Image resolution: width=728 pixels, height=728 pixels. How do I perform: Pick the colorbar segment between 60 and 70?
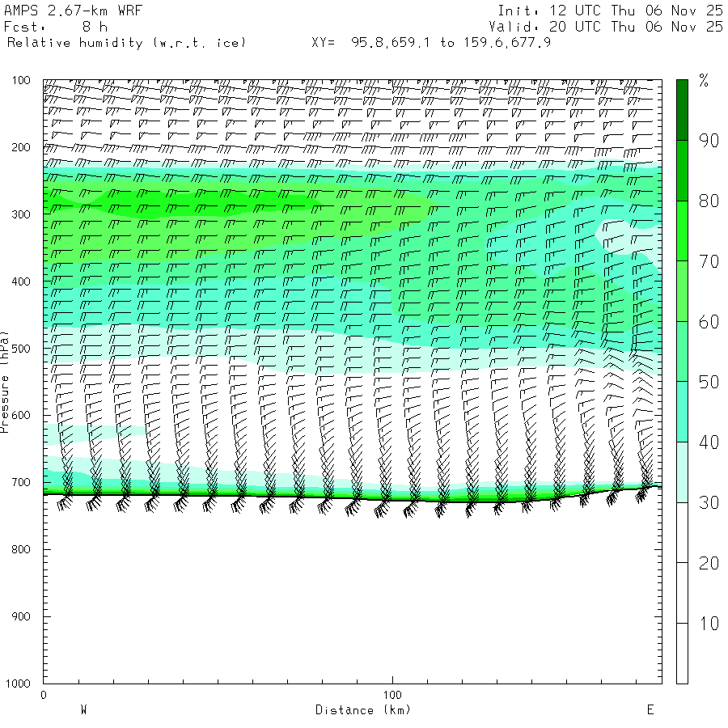682,291
